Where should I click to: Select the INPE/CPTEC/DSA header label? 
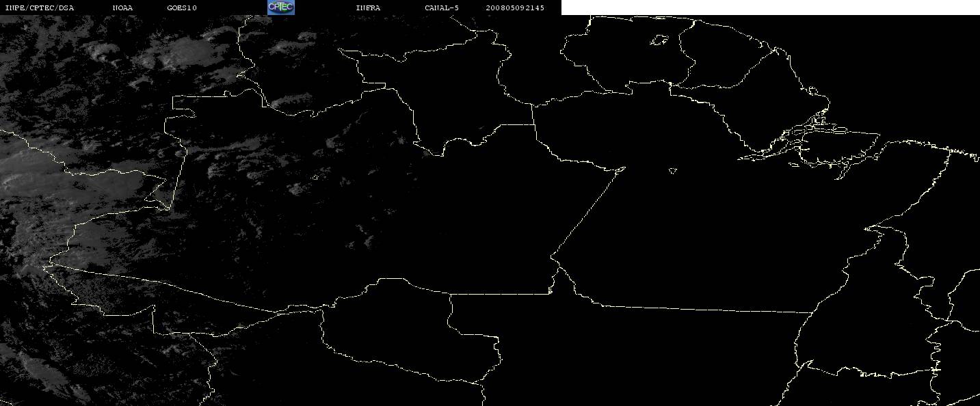click(x=39, y=8)
